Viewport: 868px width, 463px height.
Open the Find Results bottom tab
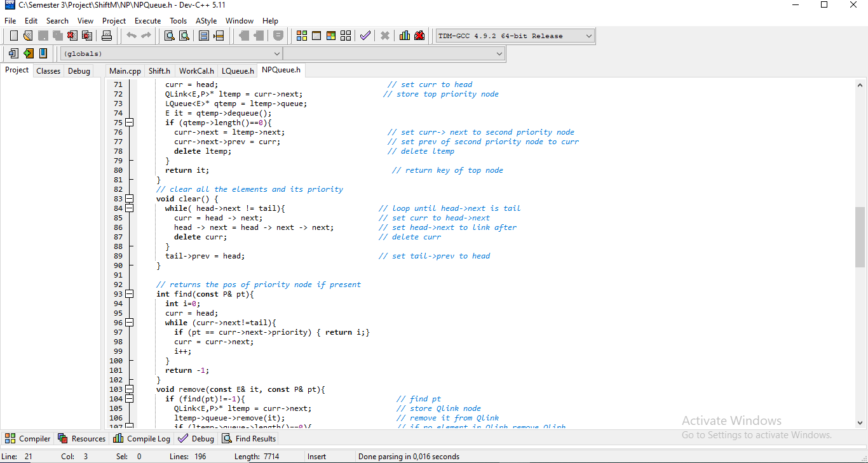(249, 438)
